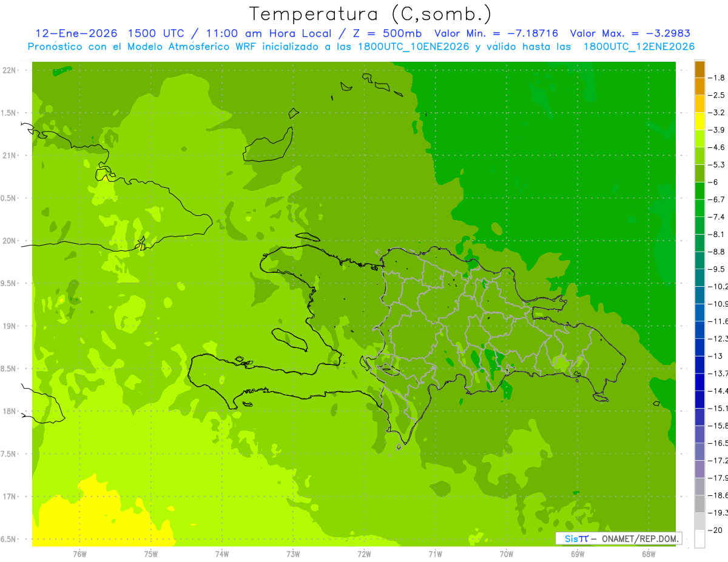The height and width of the screenshot is (562, 728).
Task: Click the "70W" longitude label
Action: click(507, 554)
